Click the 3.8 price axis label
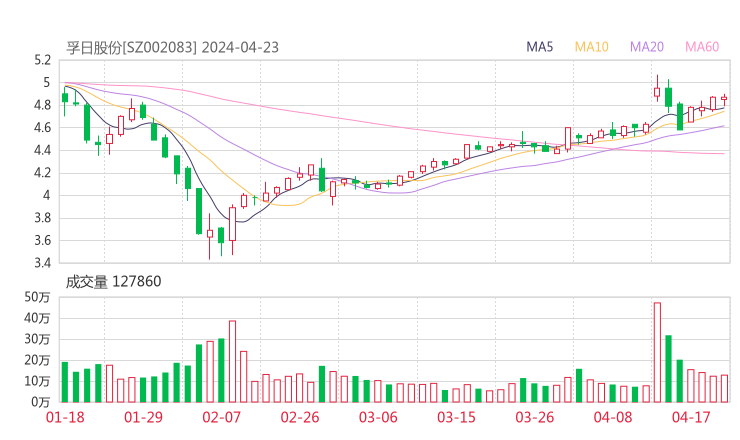 pyautogui.click(x=42, y=218)
